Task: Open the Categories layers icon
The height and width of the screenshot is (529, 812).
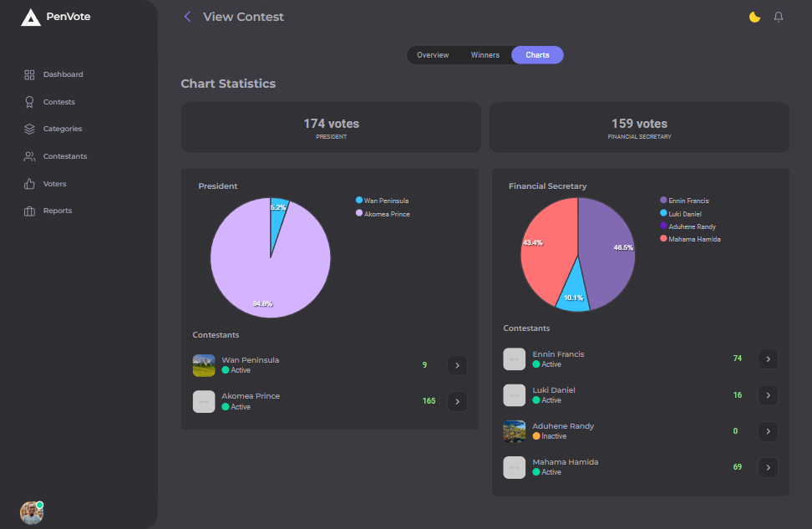Action: pyautogui.click(x=29, y=130)
